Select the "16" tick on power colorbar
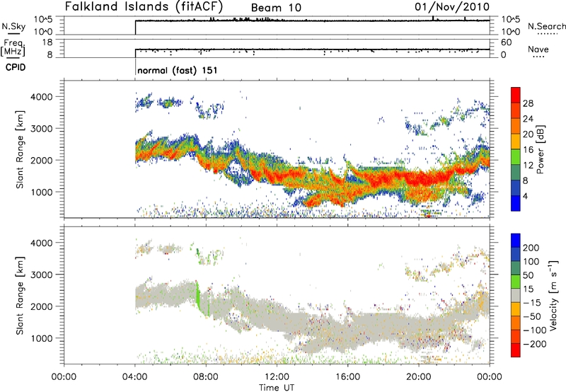Screen dimensions: 566x392 [528, 150]
